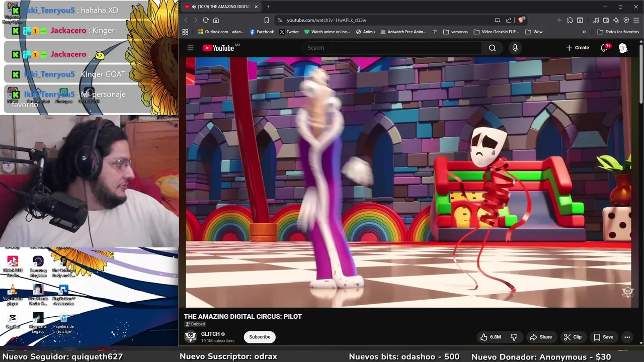Open the YouTube account avatar menu

click(x=623, y=48)
